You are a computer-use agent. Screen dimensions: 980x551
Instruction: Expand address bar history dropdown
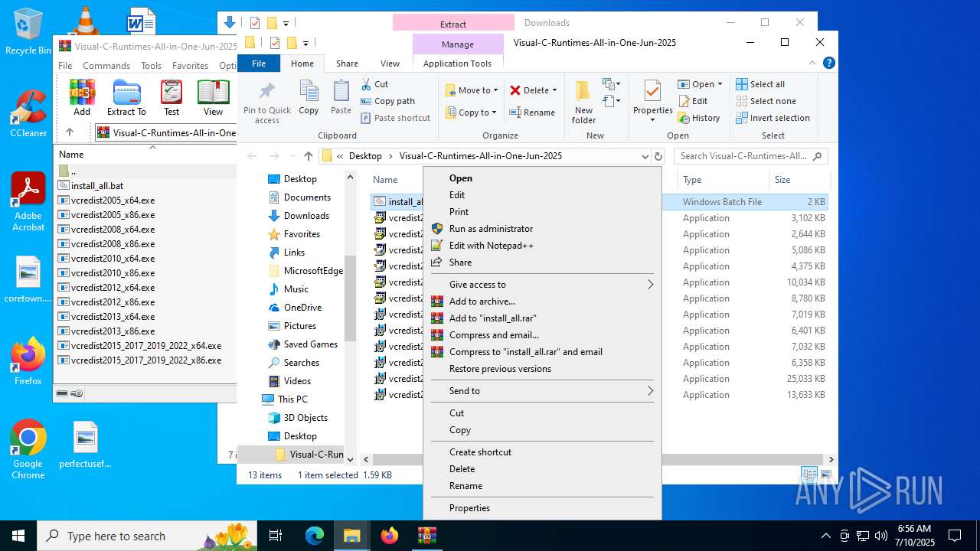(x=645, y=156)
